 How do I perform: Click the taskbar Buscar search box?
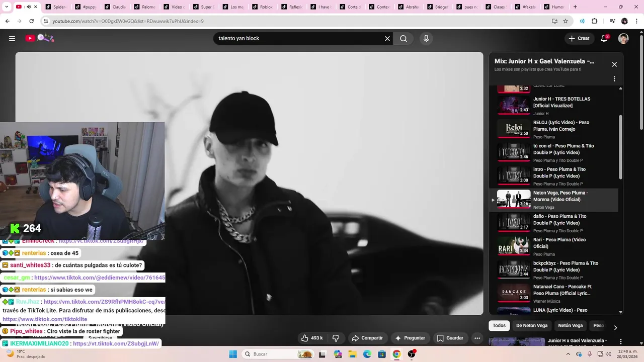coord(278,354)
